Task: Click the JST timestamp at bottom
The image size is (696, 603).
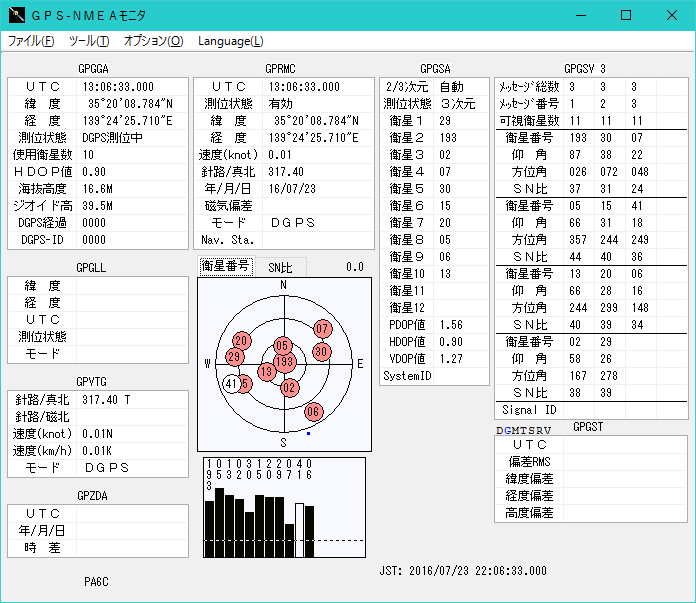Action: point(463,571)
